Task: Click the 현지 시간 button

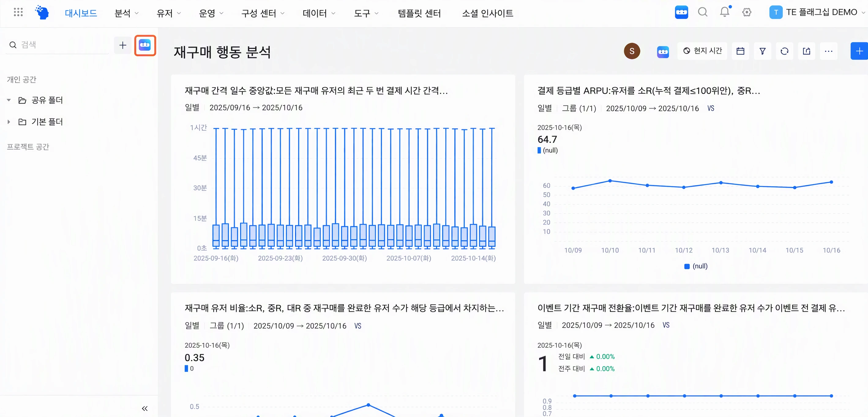Action: click(702, 51)
